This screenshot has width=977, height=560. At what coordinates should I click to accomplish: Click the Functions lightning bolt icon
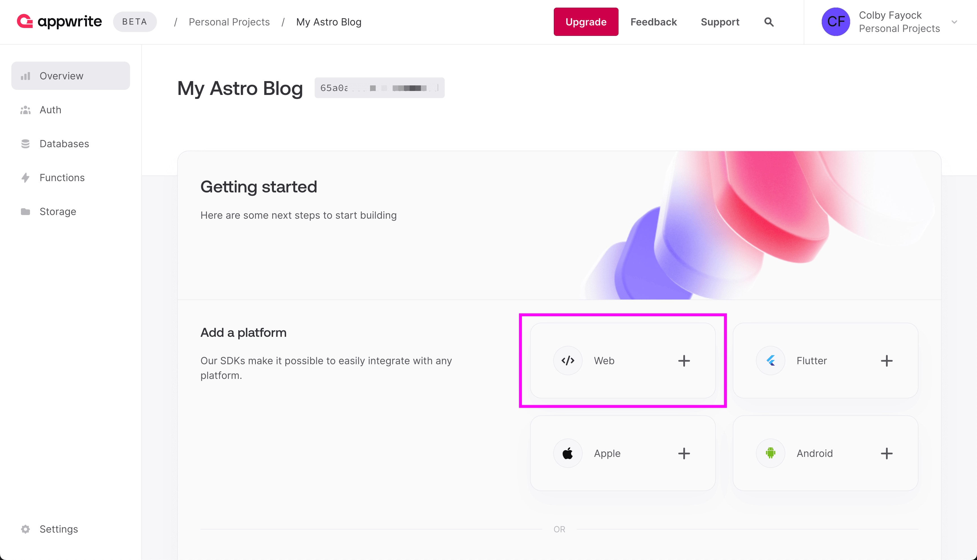tap(25, 178)
